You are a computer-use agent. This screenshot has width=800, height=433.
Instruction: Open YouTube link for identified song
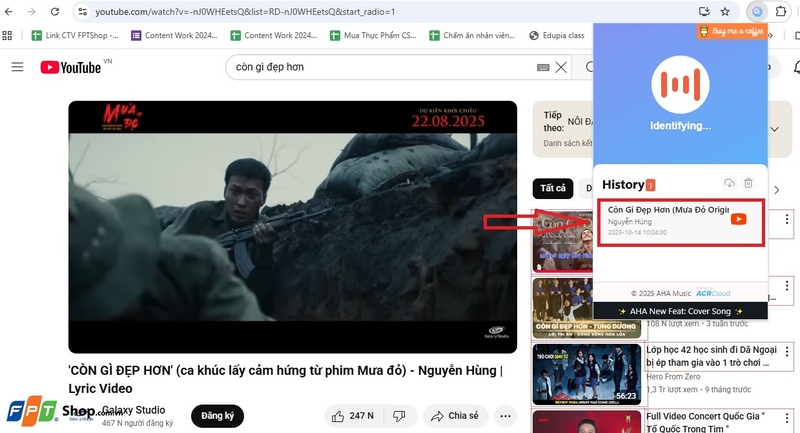738,219
